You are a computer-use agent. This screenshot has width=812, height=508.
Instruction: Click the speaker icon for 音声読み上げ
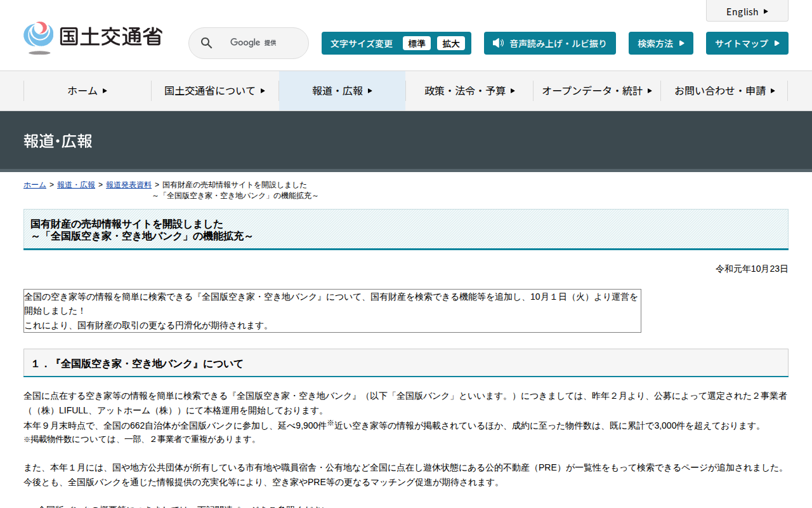click(x=498, y=43)
